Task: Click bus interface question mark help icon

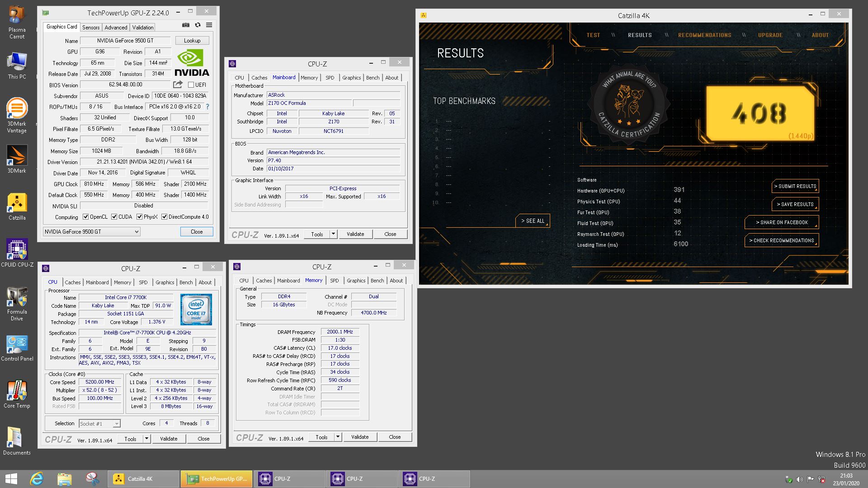Action: click(x=208, y=107)
